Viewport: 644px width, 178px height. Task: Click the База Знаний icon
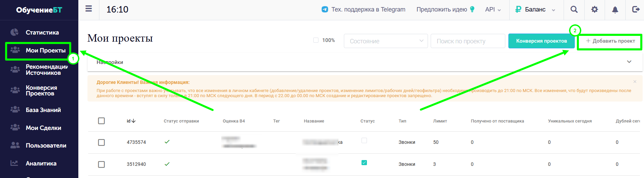pos(15,110)
